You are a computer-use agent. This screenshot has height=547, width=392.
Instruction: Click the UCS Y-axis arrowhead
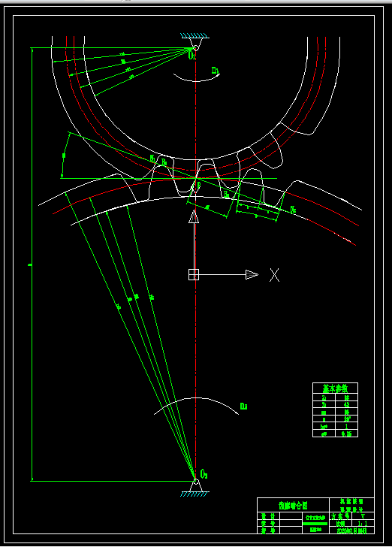(194, 216)
